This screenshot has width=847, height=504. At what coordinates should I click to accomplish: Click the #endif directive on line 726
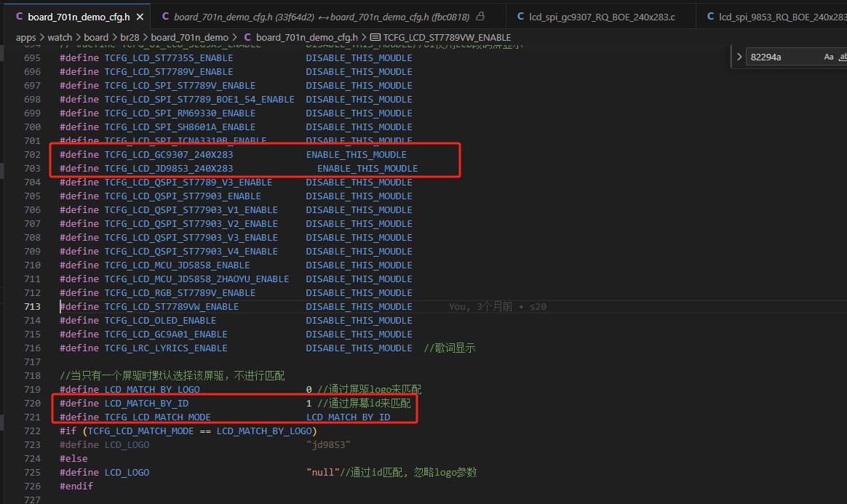tap(76, 487)
